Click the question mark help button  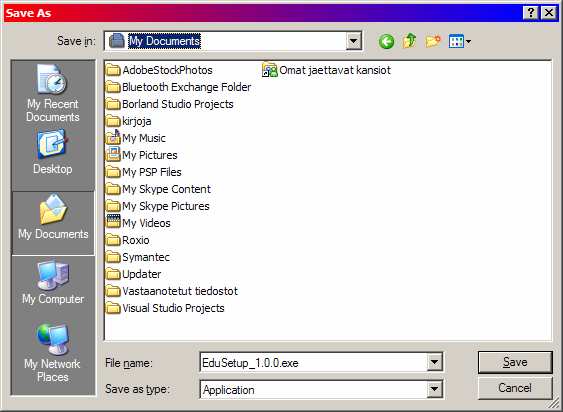tap(531, 13)
